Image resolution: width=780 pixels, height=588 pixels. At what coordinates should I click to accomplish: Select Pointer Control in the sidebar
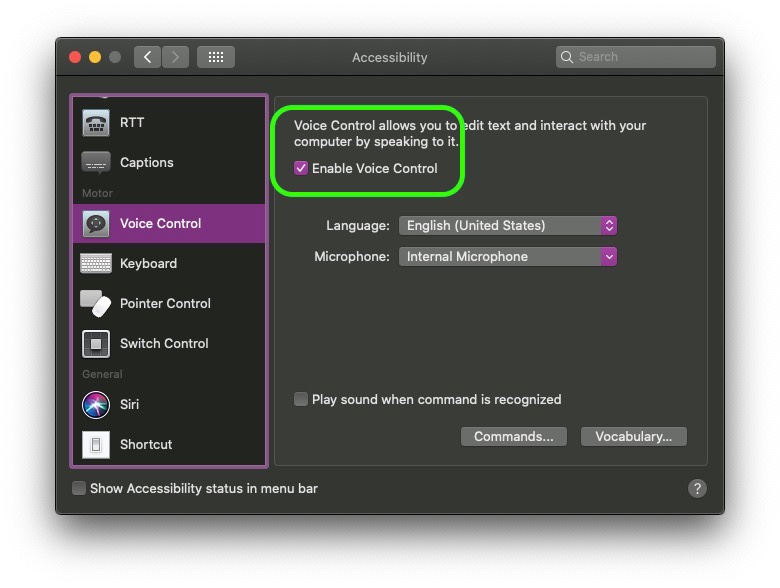coord(169,303)
